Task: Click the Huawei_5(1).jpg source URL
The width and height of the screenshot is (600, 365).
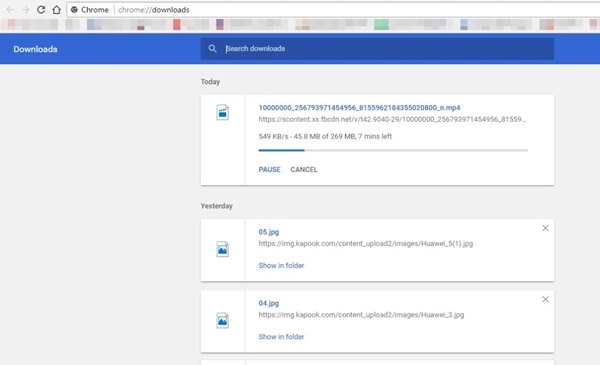Action: [x=366, y=243]
